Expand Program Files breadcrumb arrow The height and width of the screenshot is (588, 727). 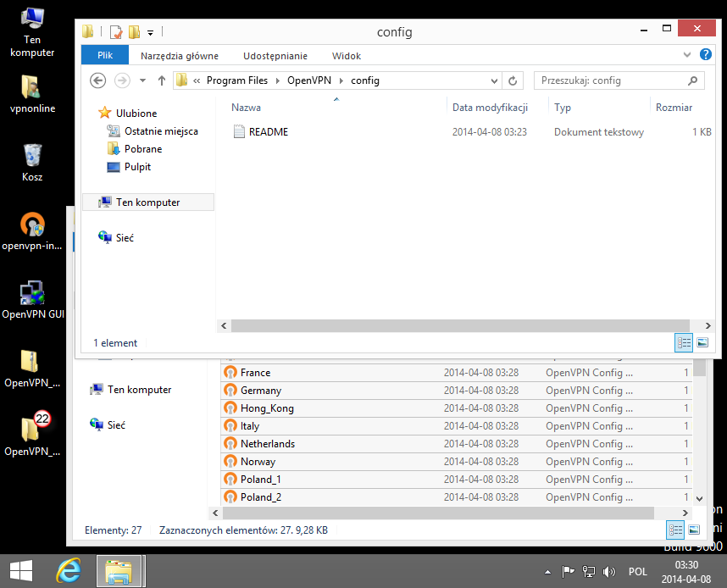pyautogui.click(x=277, y=80)
